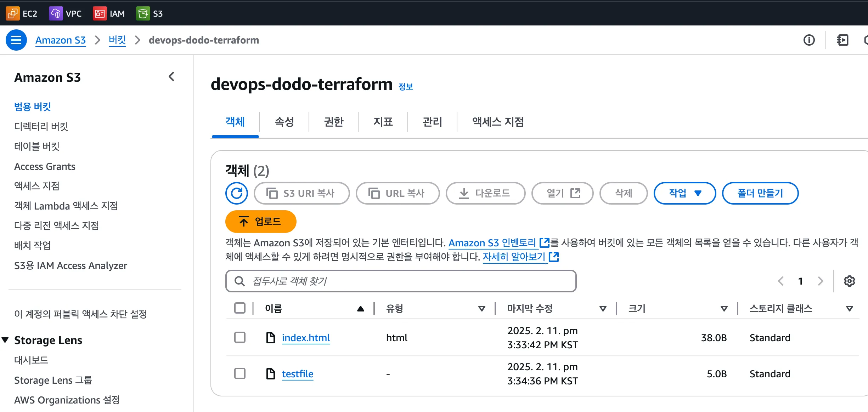Open the S3 service shortcut

150,13
